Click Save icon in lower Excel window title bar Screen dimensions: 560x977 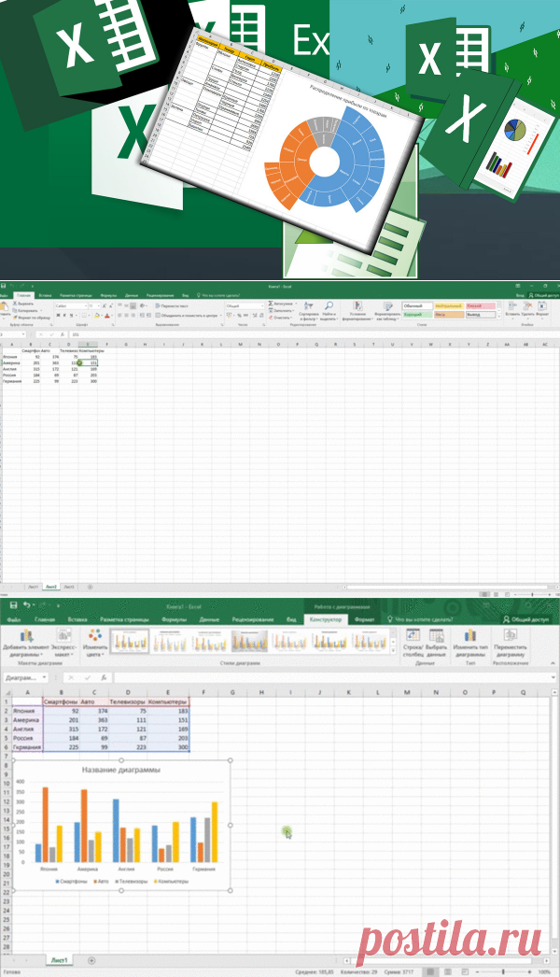coord(14,605)
